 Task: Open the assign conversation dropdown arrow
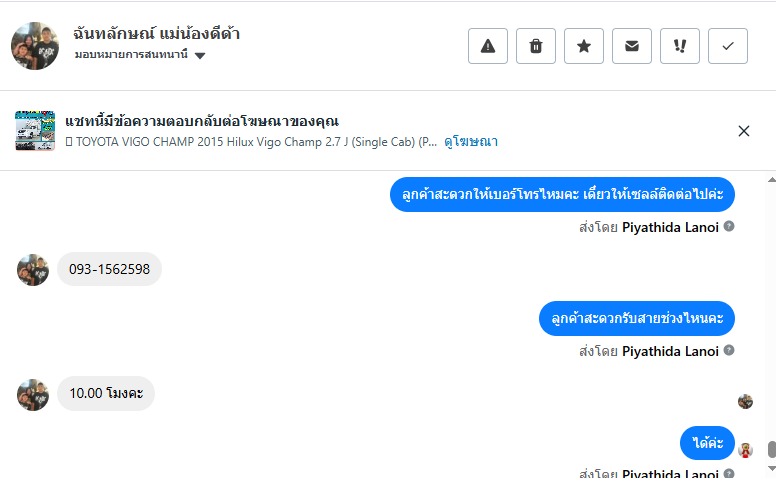coord(200,56)
